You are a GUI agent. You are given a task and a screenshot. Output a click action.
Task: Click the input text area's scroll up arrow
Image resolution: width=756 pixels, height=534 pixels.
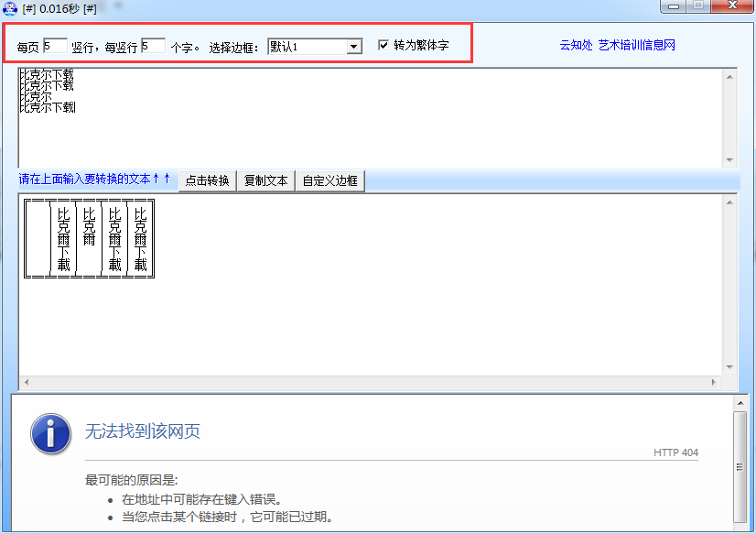[729, 77]
